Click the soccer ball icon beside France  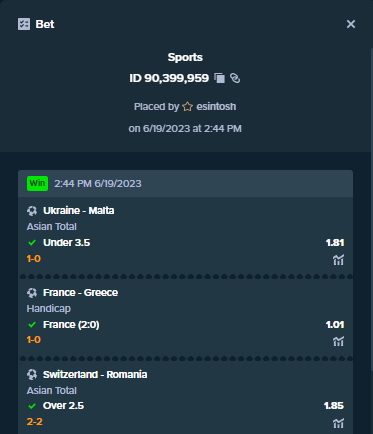[x=32, y=293]
